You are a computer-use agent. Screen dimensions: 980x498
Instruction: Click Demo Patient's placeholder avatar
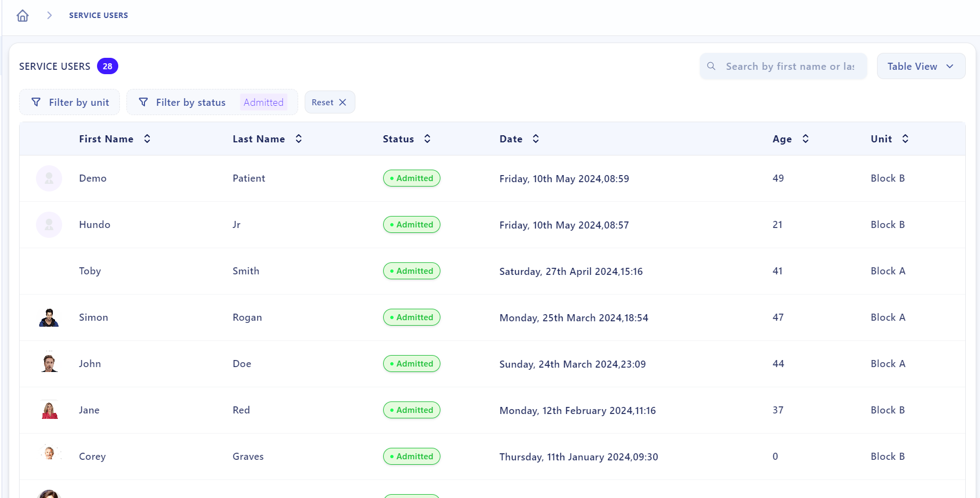49,178
